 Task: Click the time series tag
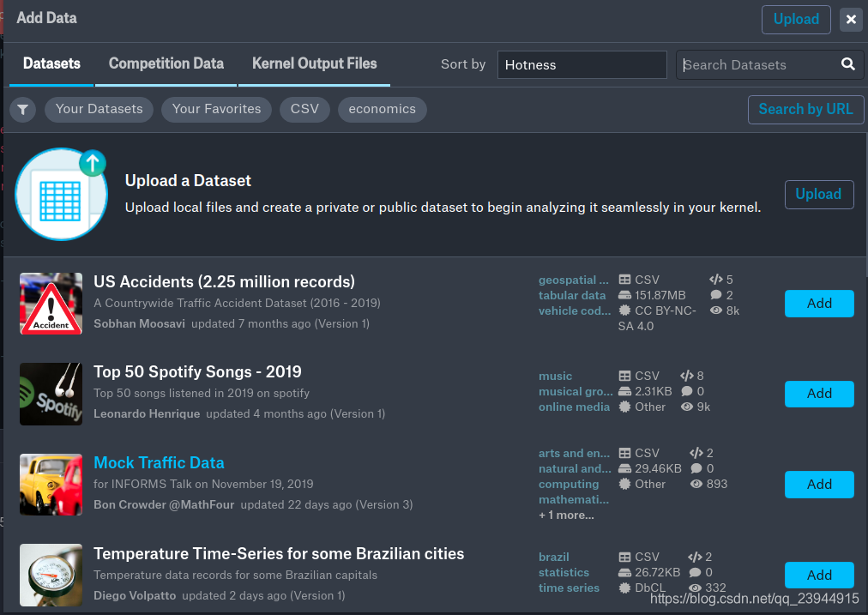pos(569,588)
